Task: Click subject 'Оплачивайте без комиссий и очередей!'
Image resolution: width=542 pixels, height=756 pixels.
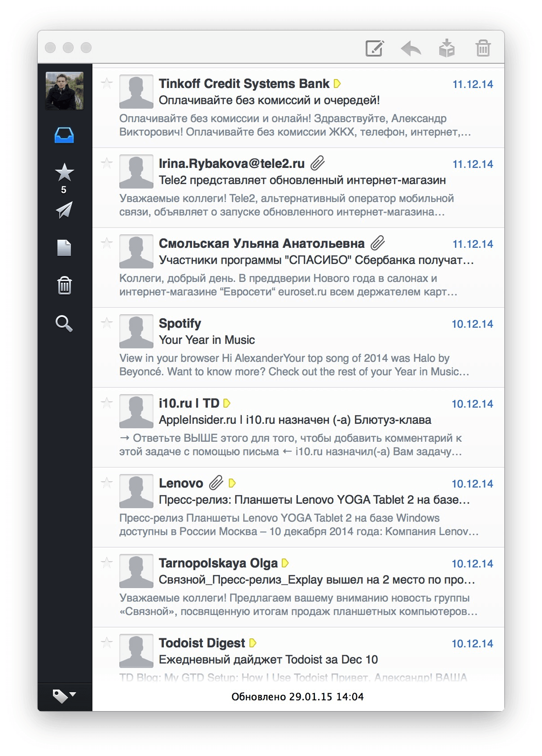Action: (x=269, y=100)
